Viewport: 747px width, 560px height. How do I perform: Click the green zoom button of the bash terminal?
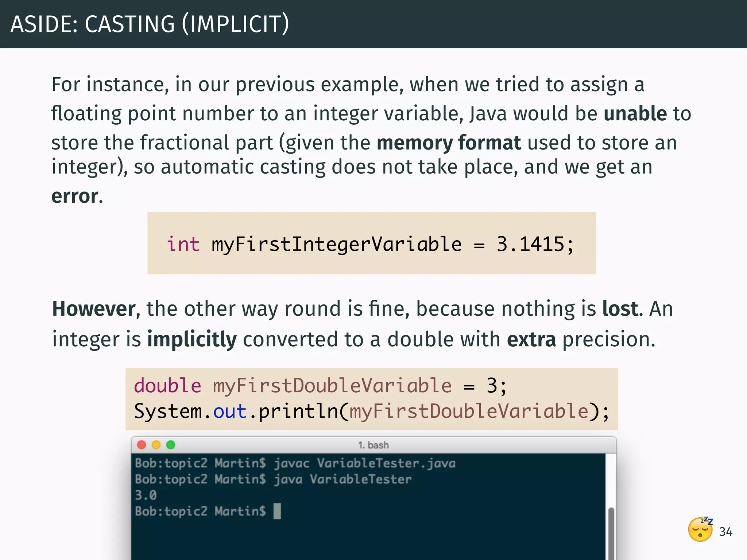[171, 445]
